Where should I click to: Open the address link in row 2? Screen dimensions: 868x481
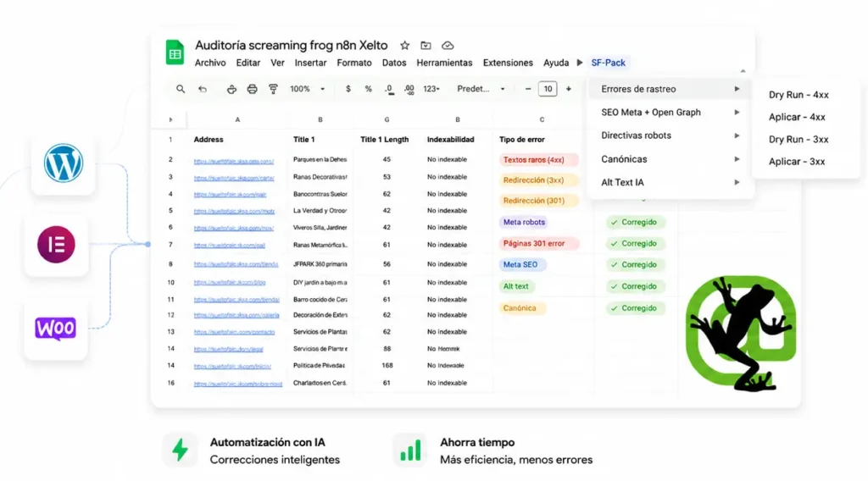(x=234, y=162)
